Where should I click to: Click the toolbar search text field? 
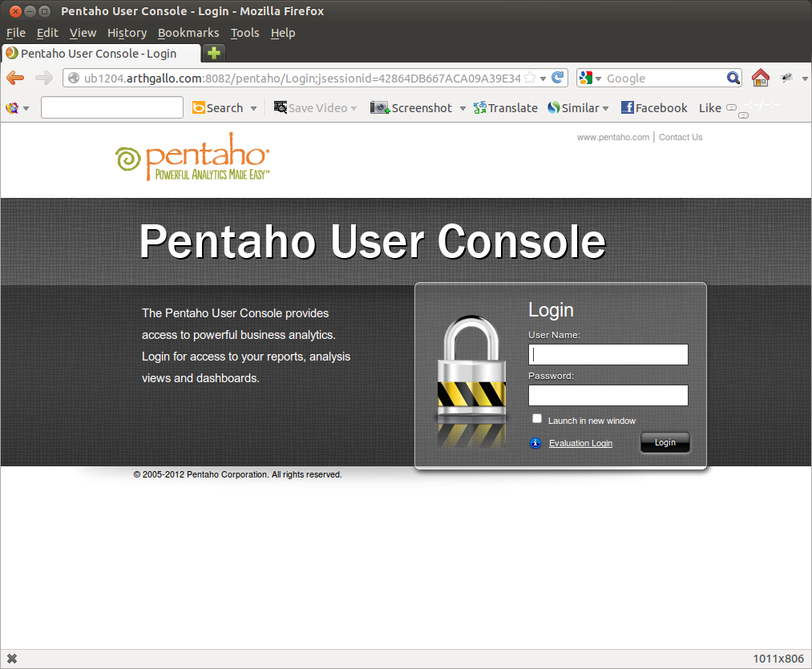[112, 107]
